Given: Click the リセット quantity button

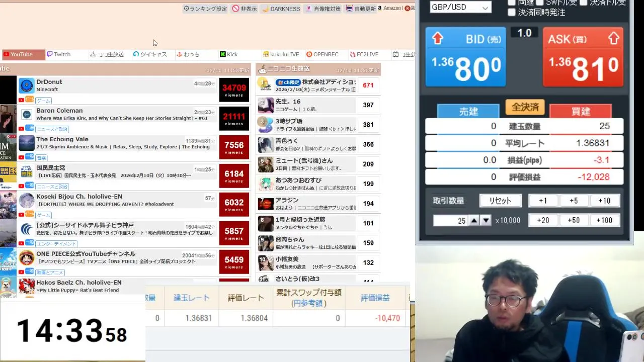Looking at the screenshot, I should 500,201.
